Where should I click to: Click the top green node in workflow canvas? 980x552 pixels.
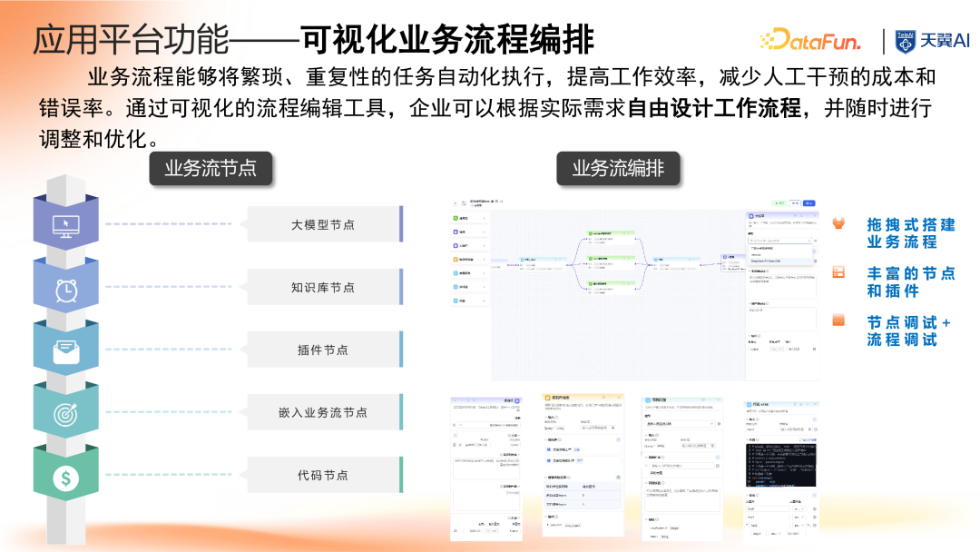click(x=612, y=237)
